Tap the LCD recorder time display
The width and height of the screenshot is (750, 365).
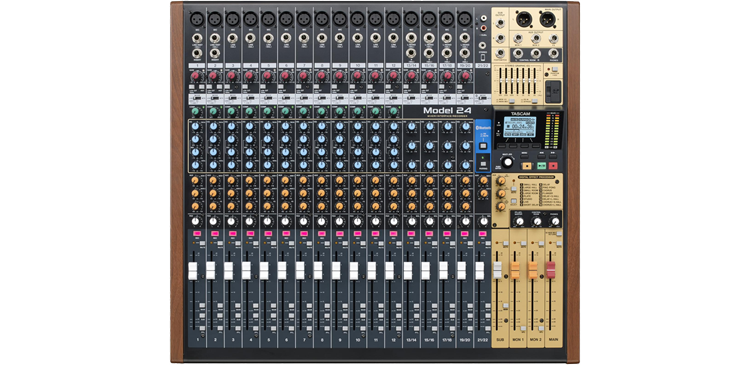point(519,127)
